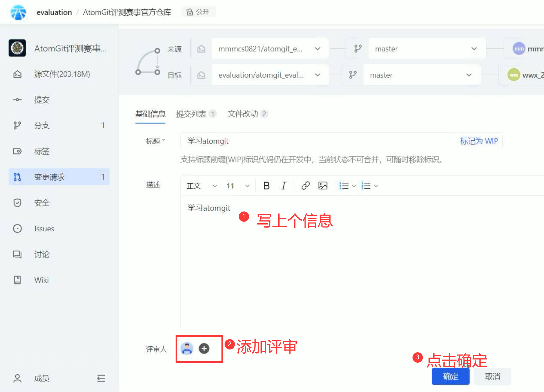Click the 标记为 WIP link
Viewport: 544px width, 392px height.
[479, 141]
